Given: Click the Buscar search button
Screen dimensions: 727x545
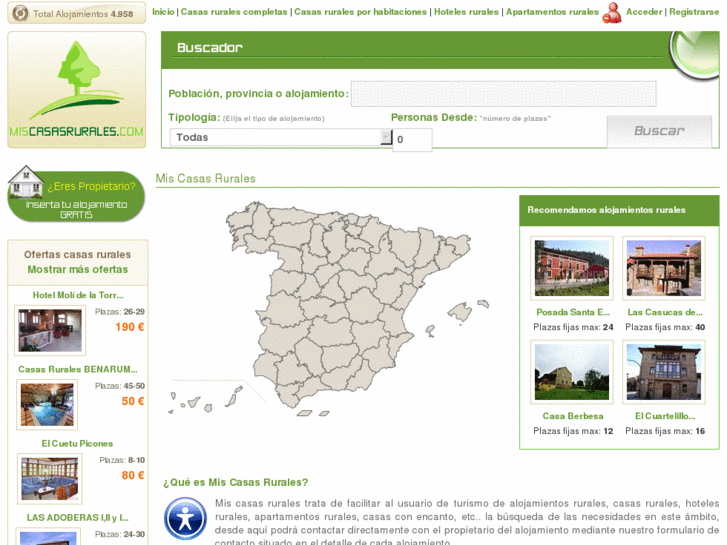Looking at the screenshot, I should coord(659,131).
